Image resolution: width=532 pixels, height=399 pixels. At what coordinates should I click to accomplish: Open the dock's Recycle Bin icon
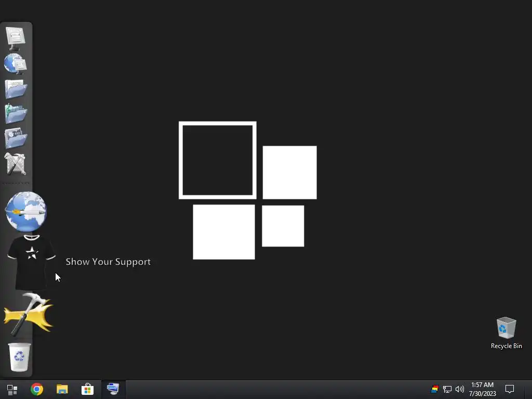(19, 357)
